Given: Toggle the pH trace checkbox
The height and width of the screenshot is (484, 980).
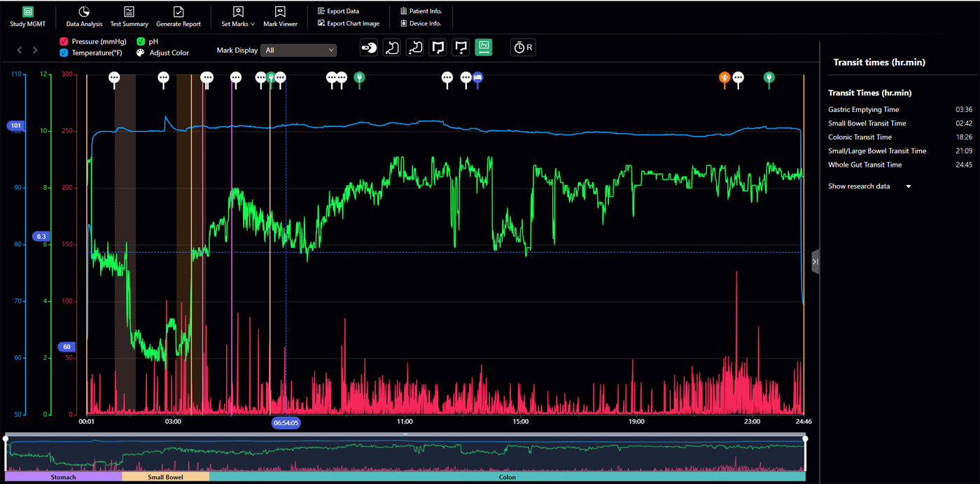Looking at the screenshot, I should 141,42.
